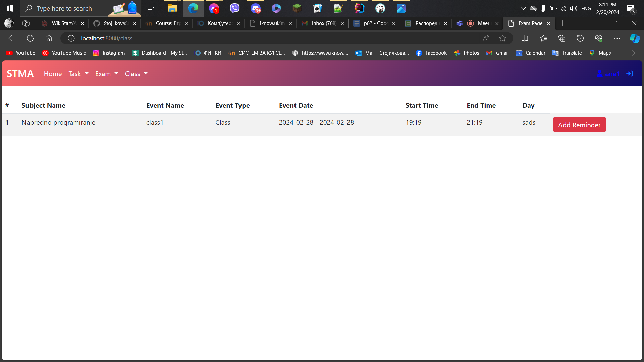Click the Add Reminder button
The image size is (644, 362).
pos(579,125)
